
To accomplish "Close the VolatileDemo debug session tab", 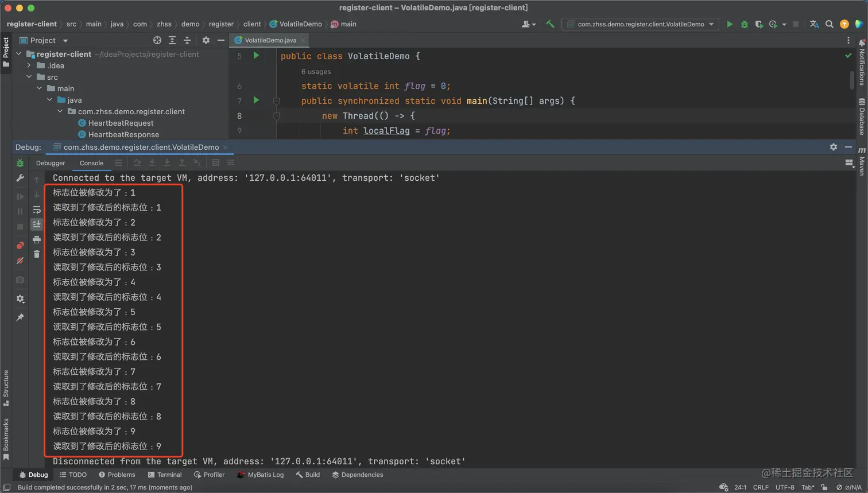I will pos(226,147).
